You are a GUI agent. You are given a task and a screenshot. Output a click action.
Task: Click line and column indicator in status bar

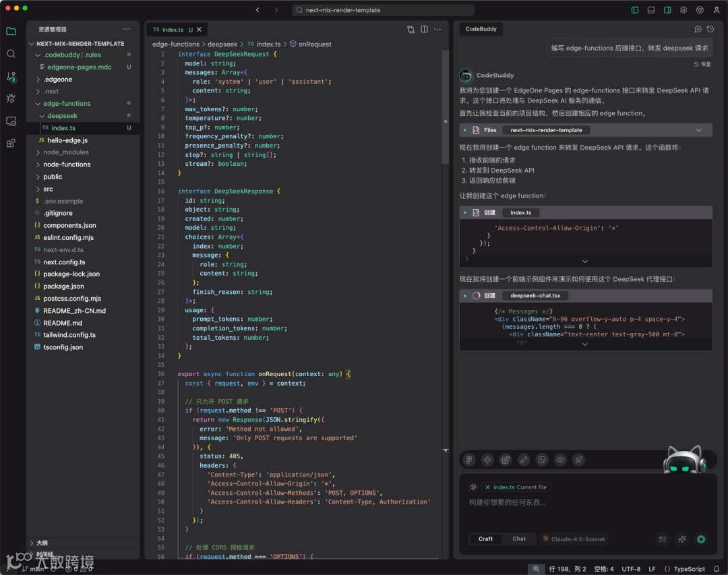coord(568,569)
